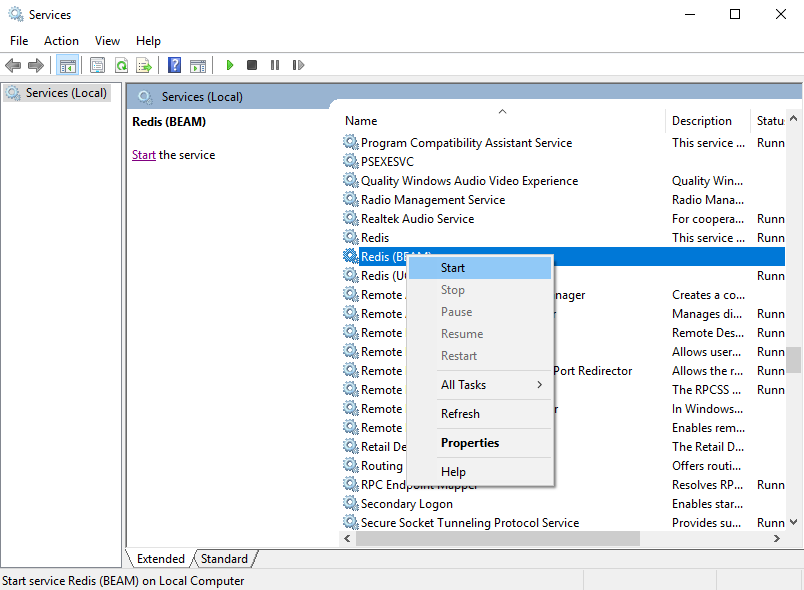This screenshot has height=590, width=804.
Task: Click the Show/Hide Console Tree icon
Action: click(68, 65)
